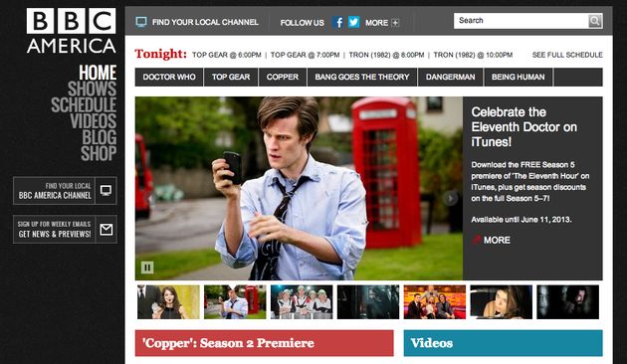Screen dimensions: 627x364
Task: Click the FOLLOW US label
Action: point(303,23)
